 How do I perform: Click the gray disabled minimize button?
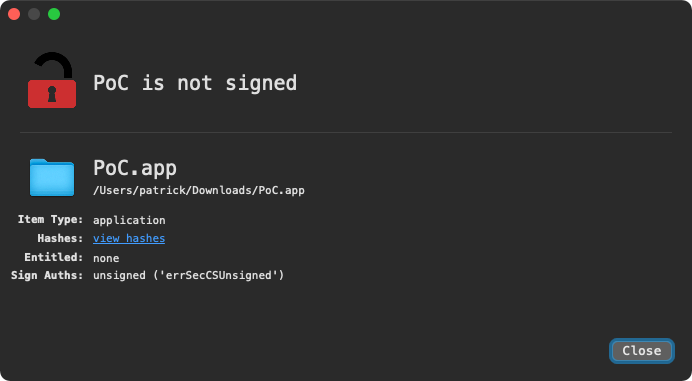34,14
